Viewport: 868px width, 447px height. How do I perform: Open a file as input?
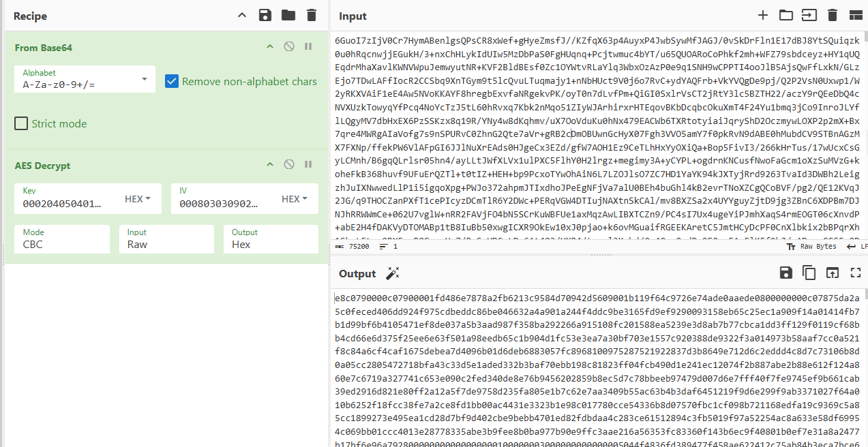coord(809,15)
